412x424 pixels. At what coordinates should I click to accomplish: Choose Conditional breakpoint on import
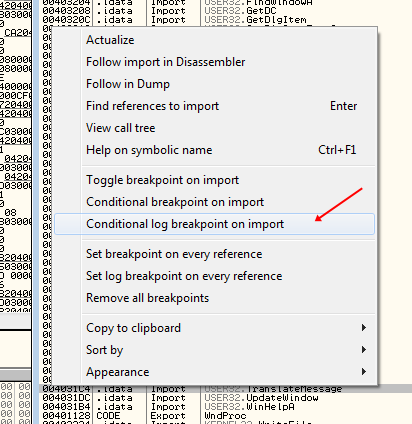click(x=215, y=202)
